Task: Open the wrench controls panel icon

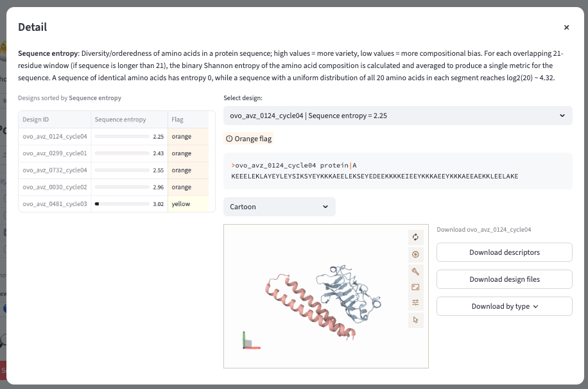Action: 415,271
